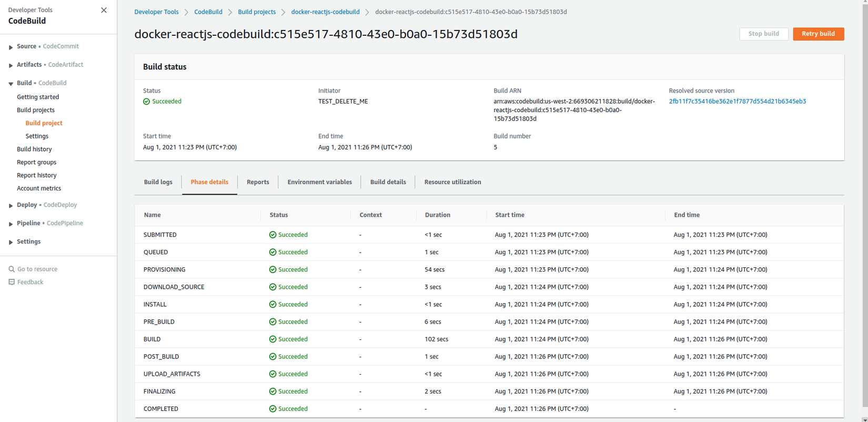Image resolution: width=868 pixels, height=422 pixels.
Task: Click the Go to resource search icon
Action: tap(12, 269)
